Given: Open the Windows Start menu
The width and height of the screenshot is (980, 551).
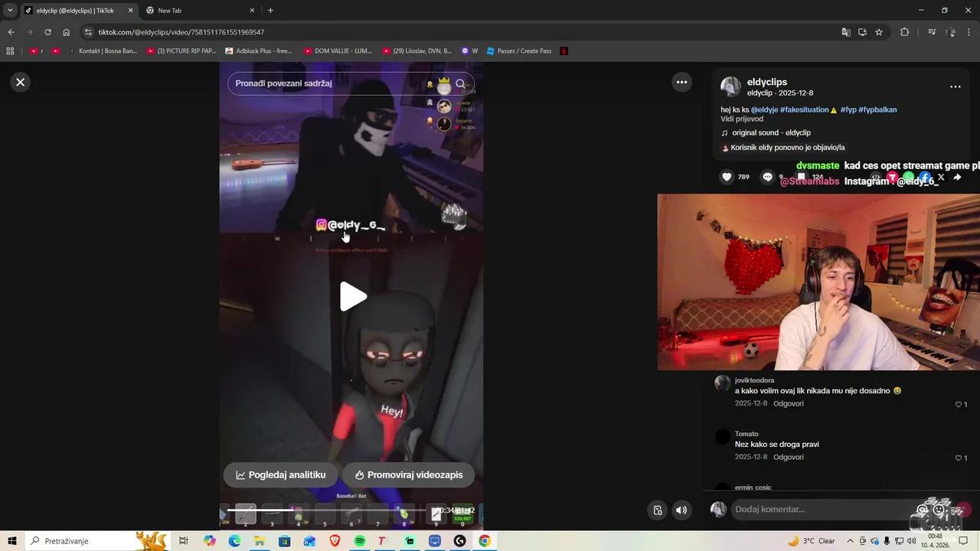Looking at the screenshot, I should (x=11, y=541).
